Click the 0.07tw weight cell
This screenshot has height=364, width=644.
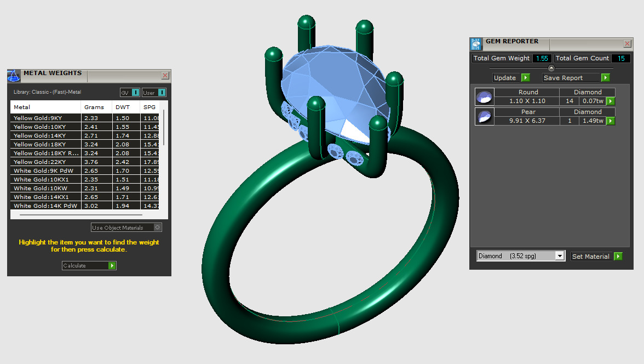pos(593,101)
